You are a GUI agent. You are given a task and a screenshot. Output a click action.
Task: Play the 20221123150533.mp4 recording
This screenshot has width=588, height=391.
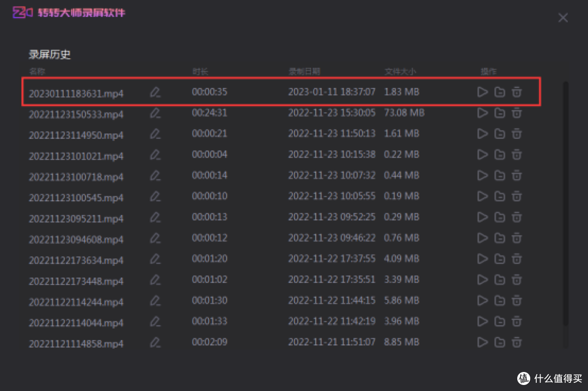tap(482, 113)
